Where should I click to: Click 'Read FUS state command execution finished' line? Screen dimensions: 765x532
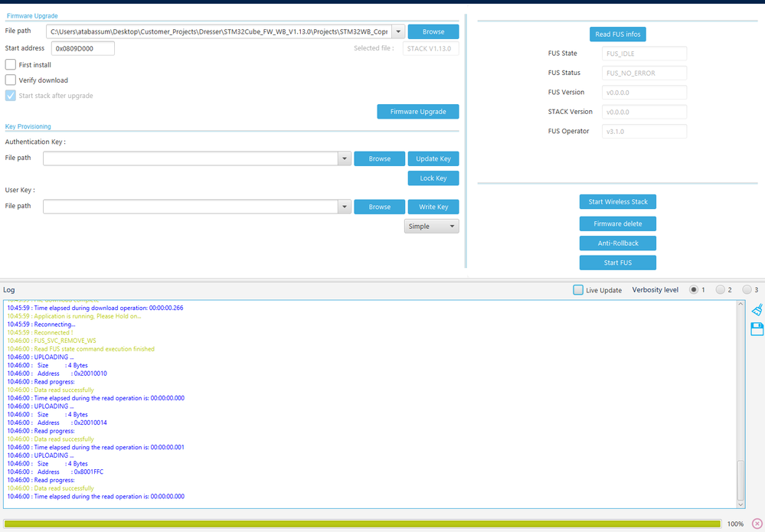(x=81, y=349)
